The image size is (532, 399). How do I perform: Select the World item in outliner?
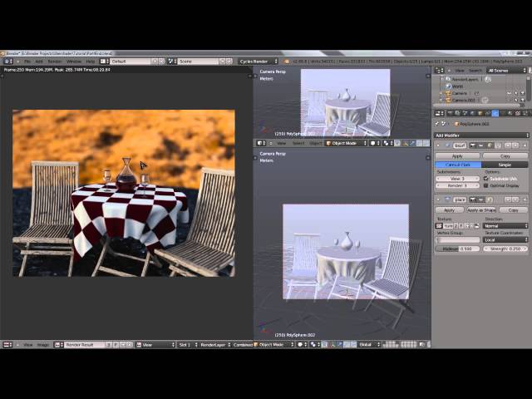tap(457, 86)
